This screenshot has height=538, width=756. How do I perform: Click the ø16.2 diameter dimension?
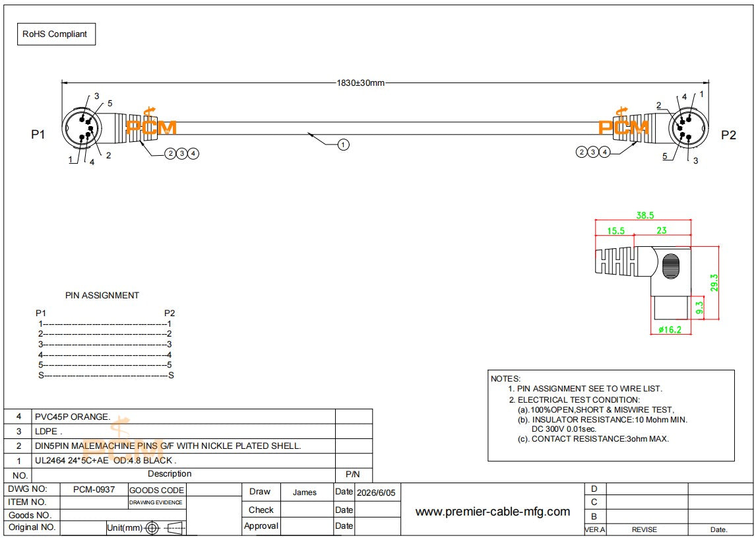point(670,329)
